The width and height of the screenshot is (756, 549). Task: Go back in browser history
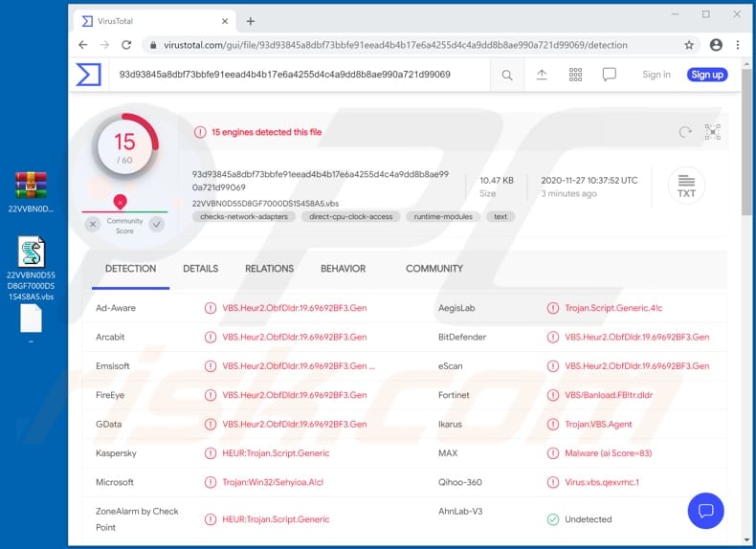click(83, 45)
